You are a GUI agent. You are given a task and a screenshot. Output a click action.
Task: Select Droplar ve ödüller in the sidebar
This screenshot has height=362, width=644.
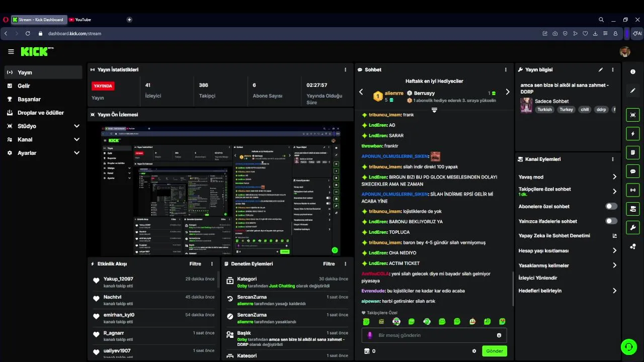[x=44, y=113]
